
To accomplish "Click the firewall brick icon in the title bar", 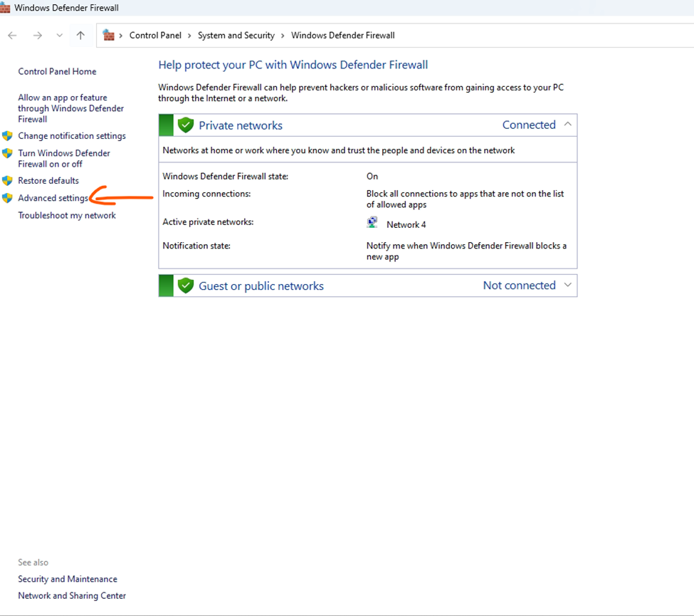I will pyautogui.click(x=6, y=7).
